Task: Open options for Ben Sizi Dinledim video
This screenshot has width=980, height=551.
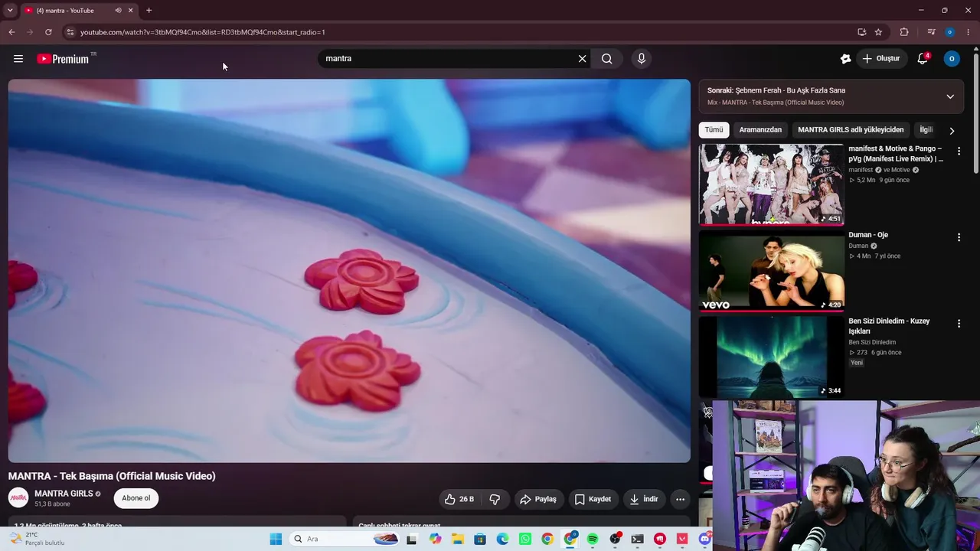Action: [959, 324]
